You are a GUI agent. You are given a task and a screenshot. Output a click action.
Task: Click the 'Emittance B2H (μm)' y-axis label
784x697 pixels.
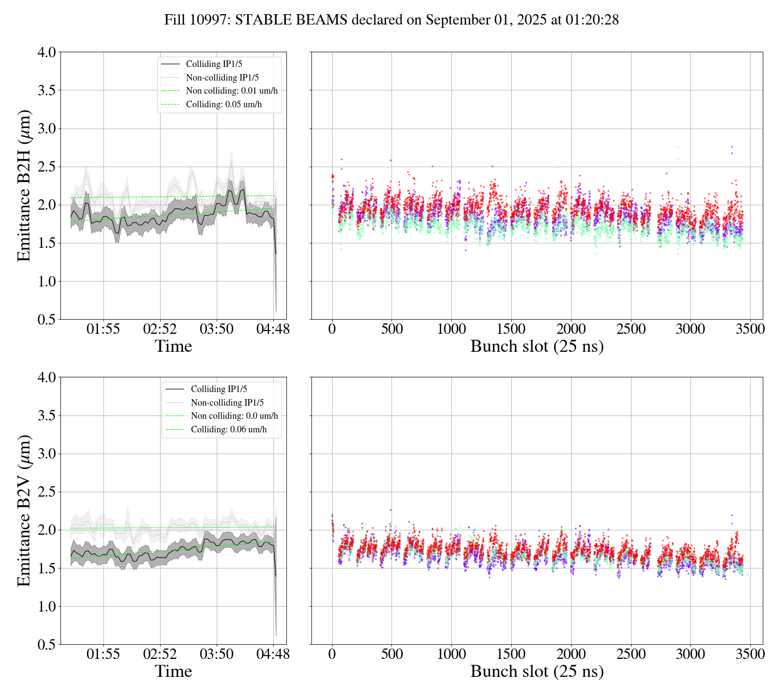(x=24, y=185)
